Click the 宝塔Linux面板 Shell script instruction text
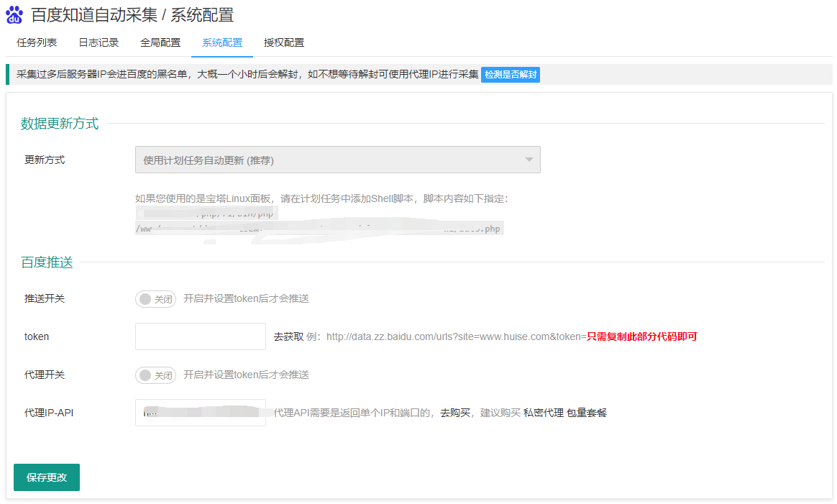 [322, 198]
